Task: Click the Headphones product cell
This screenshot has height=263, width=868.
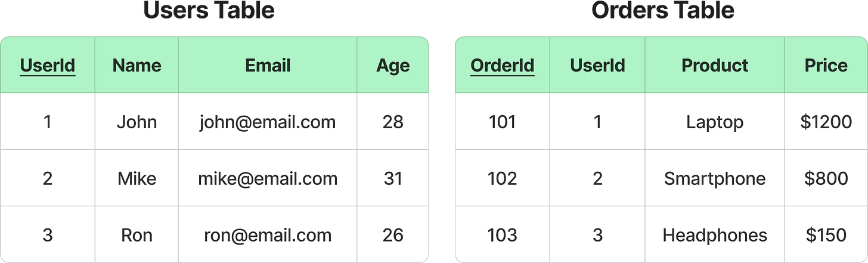Action: tap(715, 236)
